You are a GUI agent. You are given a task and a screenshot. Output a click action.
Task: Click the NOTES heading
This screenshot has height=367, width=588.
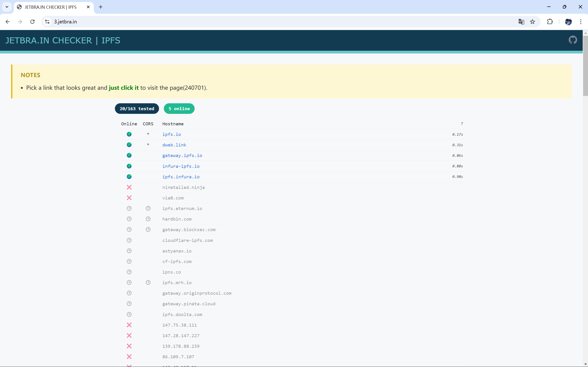[x=31, y=75]
